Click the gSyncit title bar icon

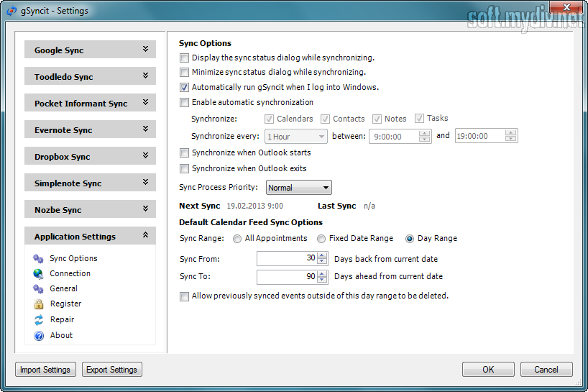pyautogui.click(x=12, y=11)
